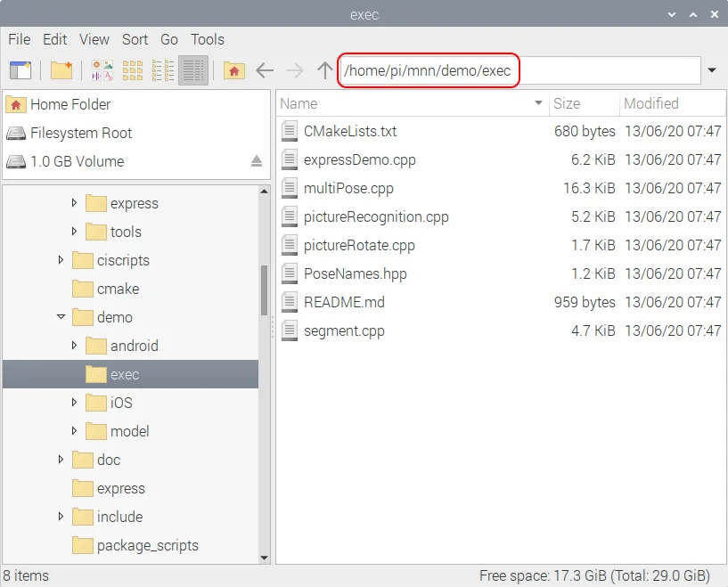Screen dimensions: 728x587
Task: Click the tree scrollbar up arrow
Action: pyautogui.click(x=264, y=192)
